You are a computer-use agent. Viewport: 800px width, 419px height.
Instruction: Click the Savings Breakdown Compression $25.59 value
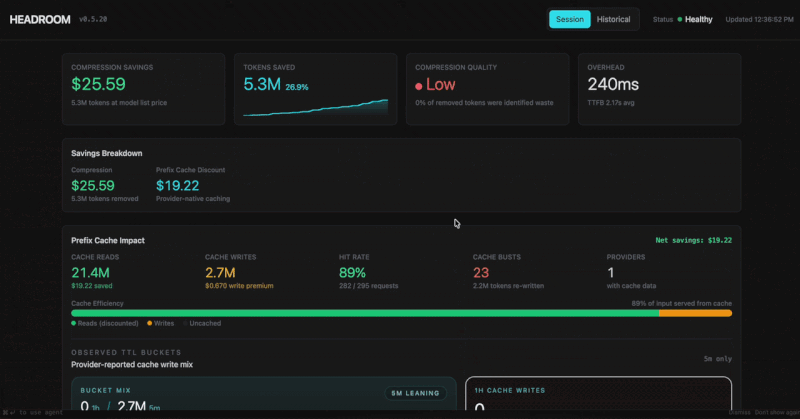93,185
